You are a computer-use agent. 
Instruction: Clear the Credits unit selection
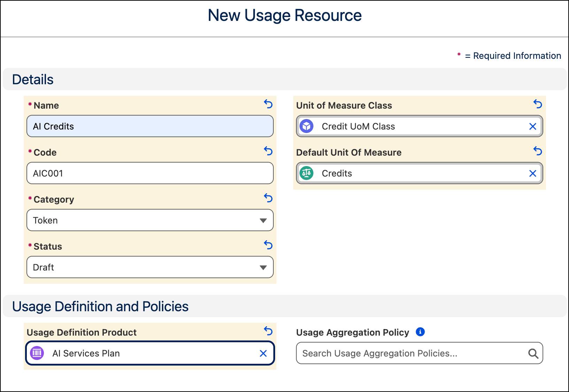pyautogui.click(x=532, y=173)
